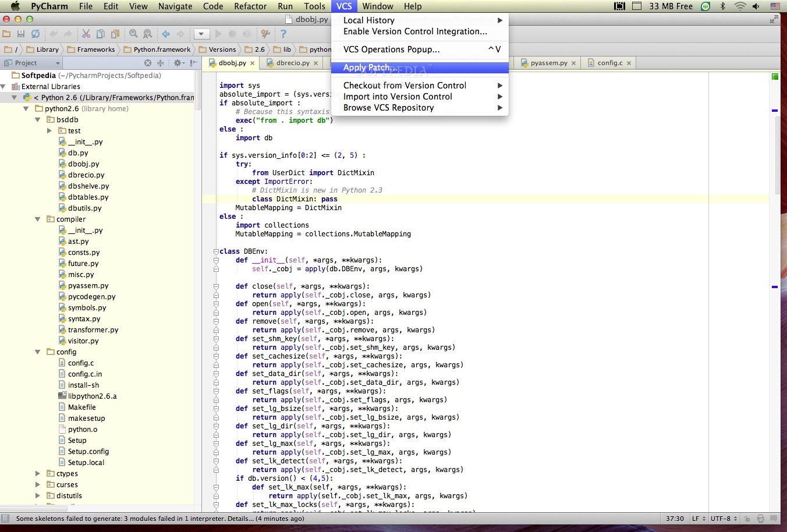787x532 pixels.
Task: Close the dbobj.py tab
Action: 253,63
